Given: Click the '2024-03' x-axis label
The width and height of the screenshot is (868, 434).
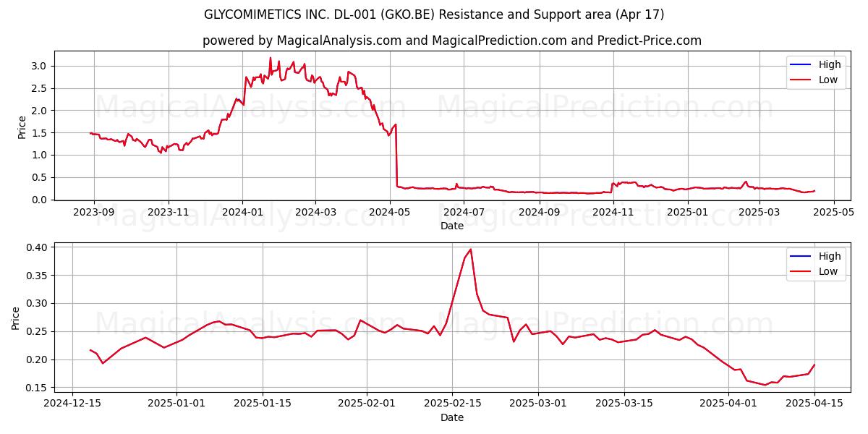Looking at the screenshot, I should (x=316, y=212).
